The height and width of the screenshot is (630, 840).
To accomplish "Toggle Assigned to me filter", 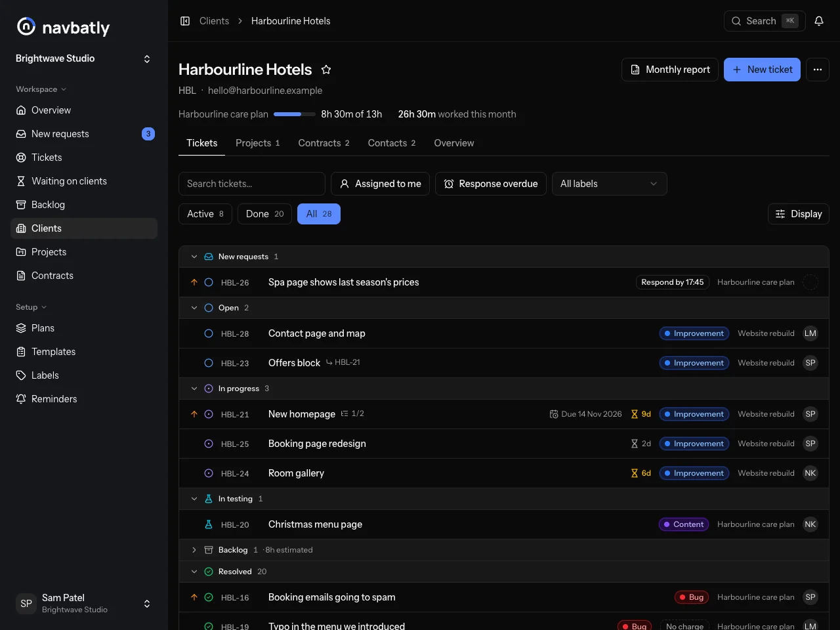I will 380,184.
